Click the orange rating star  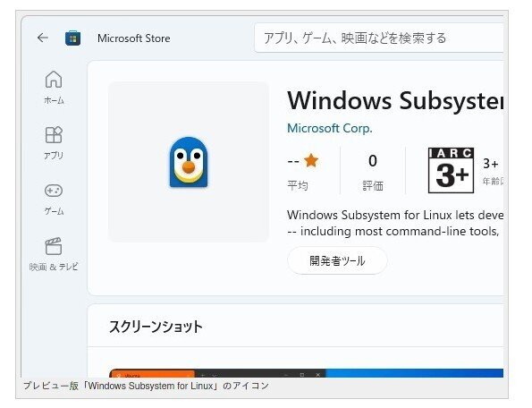tap(311, 160)
